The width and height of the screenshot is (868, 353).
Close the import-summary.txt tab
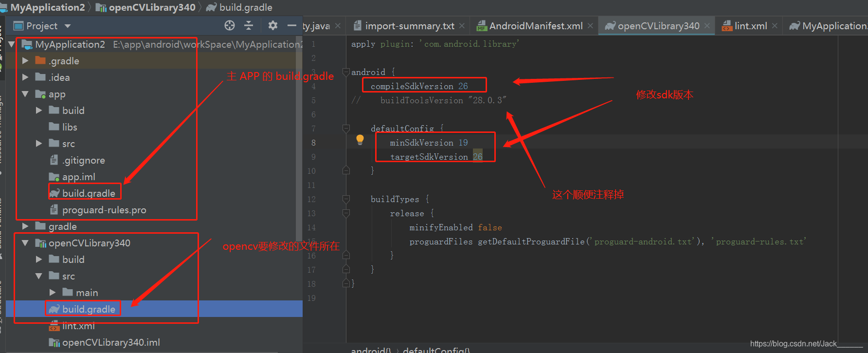click(462, 26)
